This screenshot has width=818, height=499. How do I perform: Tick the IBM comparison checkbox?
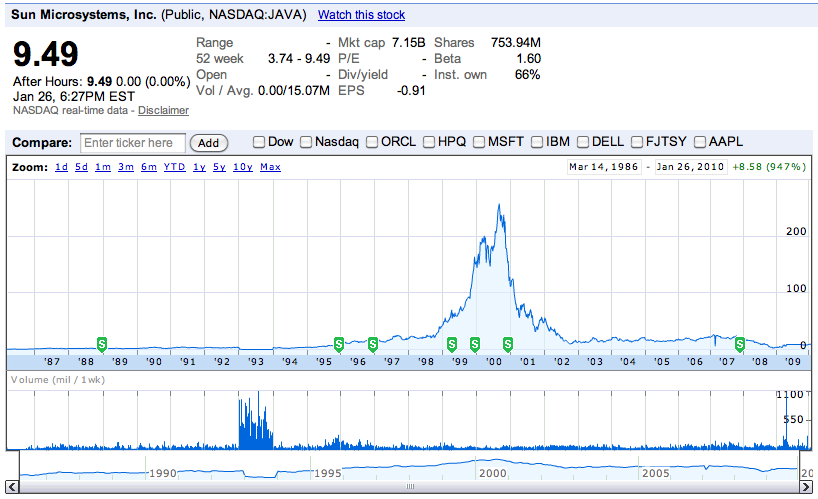537,142
